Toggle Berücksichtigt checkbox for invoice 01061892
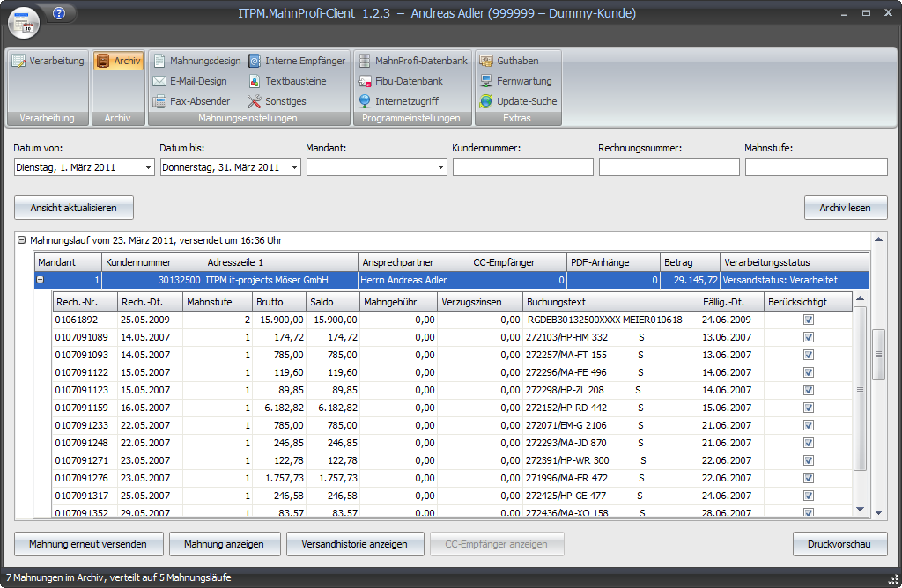902x588 pixels. click(x=809, y=320)
